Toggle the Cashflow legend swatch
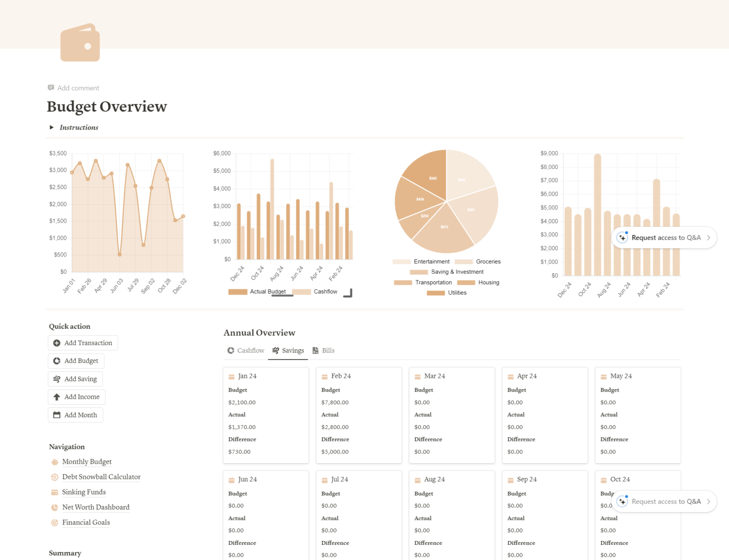The width and height of the screenshot is (729, 560). point(301,292)
